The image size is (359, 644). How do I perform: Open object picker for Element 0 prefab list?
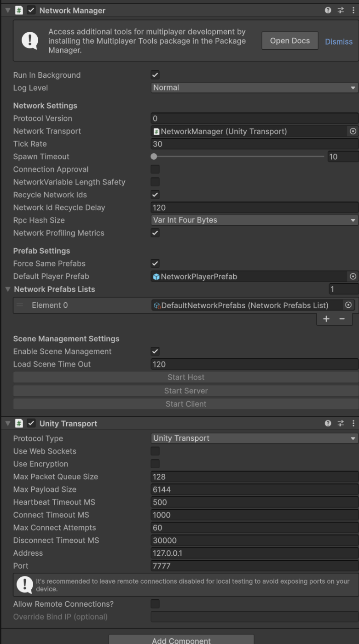coord(348,305)
